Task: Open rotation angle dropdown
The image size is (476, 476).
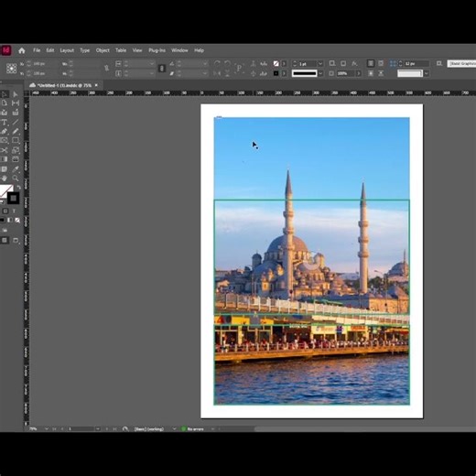Action: tap(205, 63)
